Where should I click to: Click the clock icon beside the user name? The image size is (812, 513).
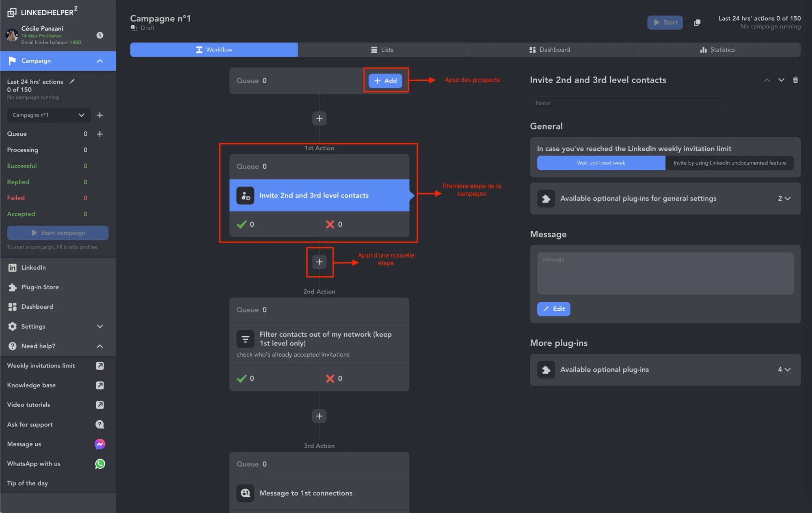click(x=99, y=35)
